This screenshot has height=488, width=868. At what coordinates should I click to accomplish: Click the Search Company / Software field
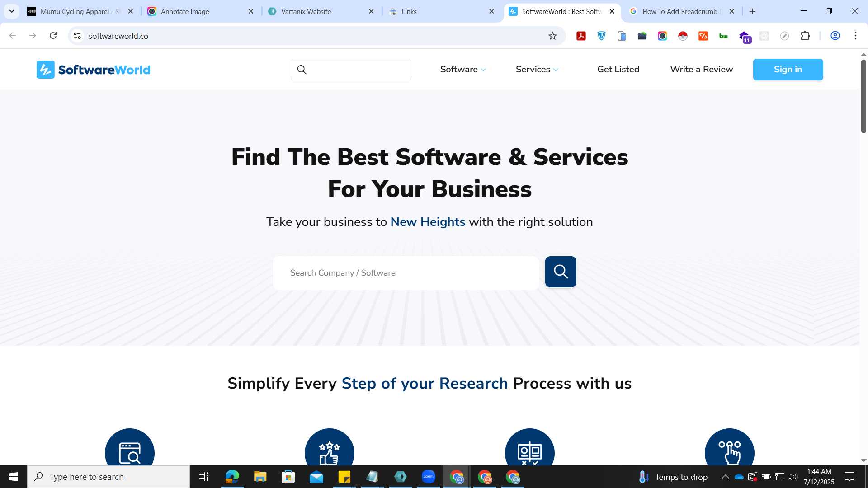406,273
